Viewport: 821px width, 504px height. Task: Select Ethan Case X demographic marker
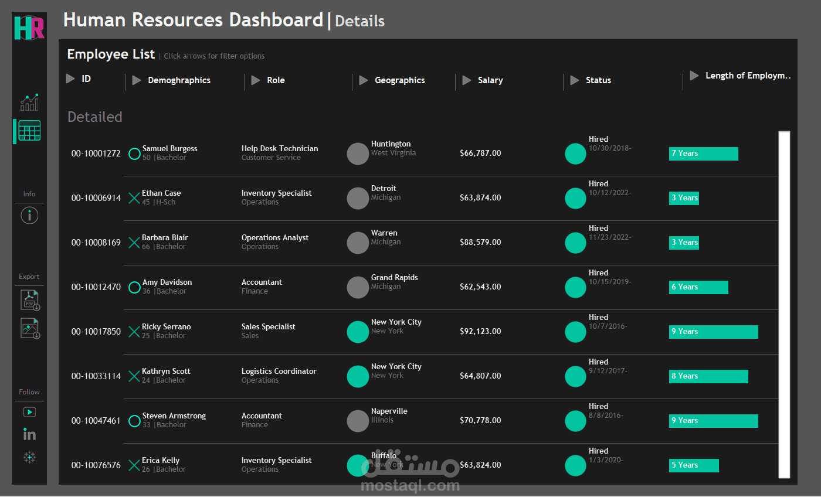[x=134, y=198]
